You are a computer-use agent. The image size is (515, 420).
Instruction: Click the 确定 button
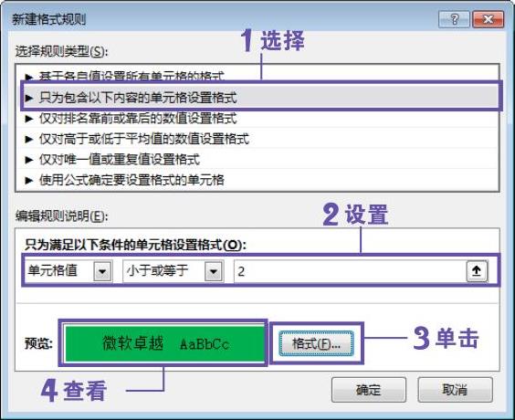click(x=369, y=390)
